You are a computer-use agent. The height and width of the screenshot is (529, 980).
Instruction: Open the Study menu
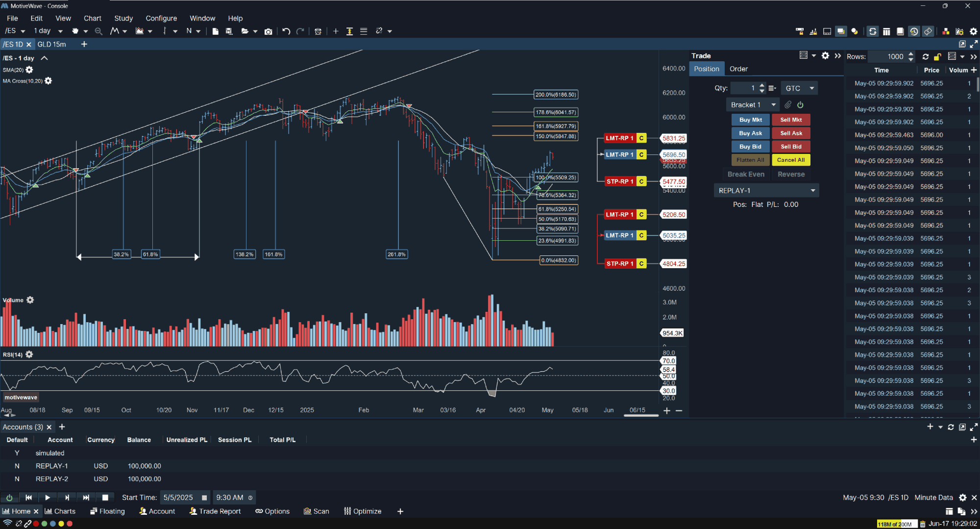[123, 18]
